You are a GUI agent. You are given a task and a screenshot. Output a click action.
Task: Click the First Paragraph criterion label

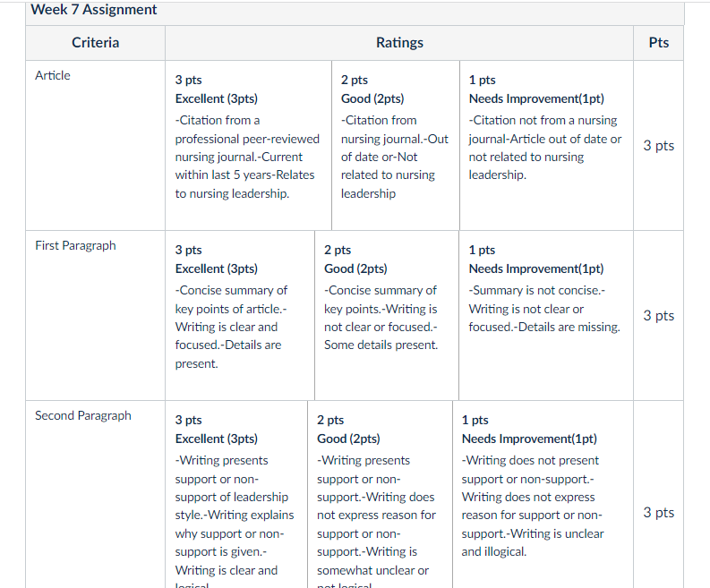tap(75, 245)
